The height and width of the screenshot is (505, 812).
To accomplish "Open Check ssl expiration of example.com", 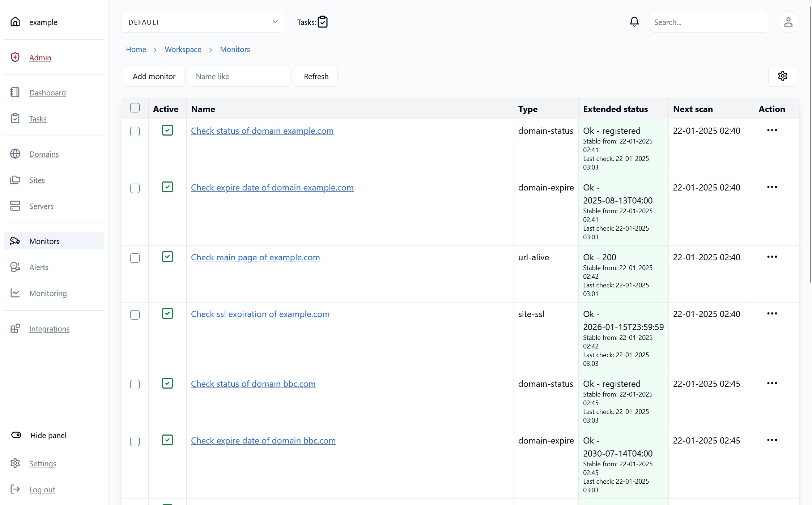I will [x=260, y=314].
